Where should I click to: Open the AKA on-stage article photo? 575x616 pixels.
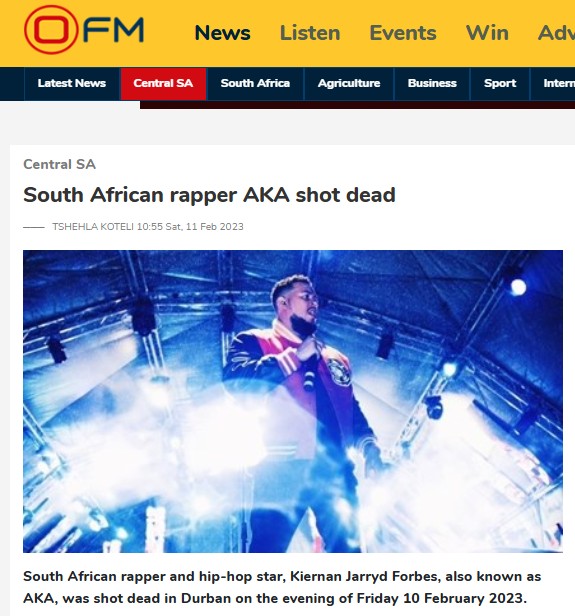[293, 401]
